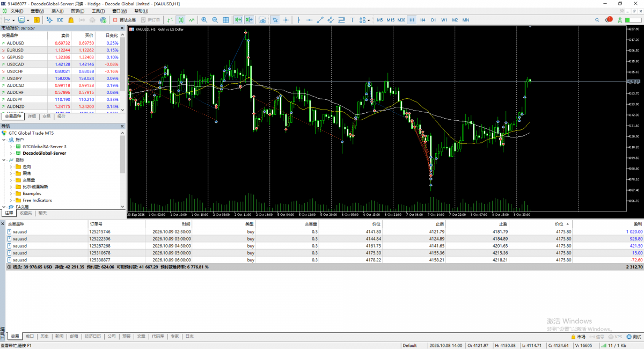Open the 文件(F) menu
644x349 pixels.
[x=17, y=11]
